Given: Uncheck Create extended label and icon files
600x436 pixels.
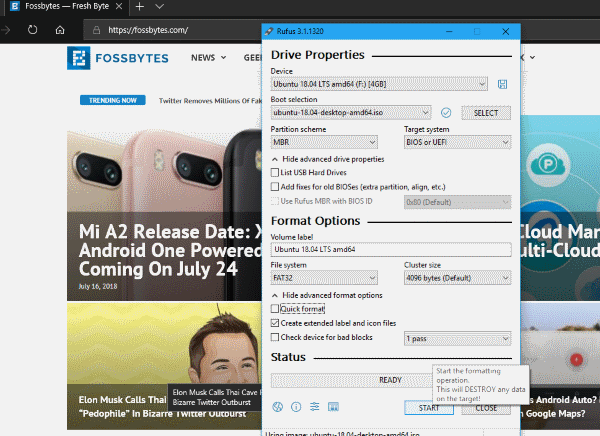Looking at the screenshot, I should [x=276, y=323].
